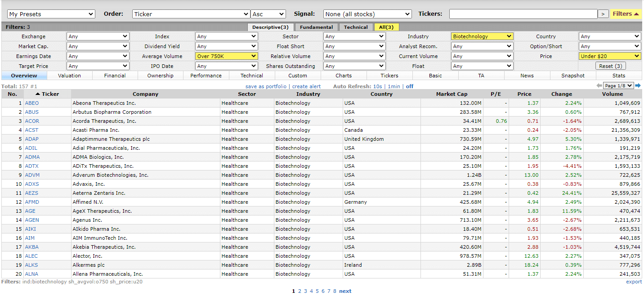Open the Dividend Yield filter dropdown
Viewport: 644px width, 296px height.
pos(227,46)
